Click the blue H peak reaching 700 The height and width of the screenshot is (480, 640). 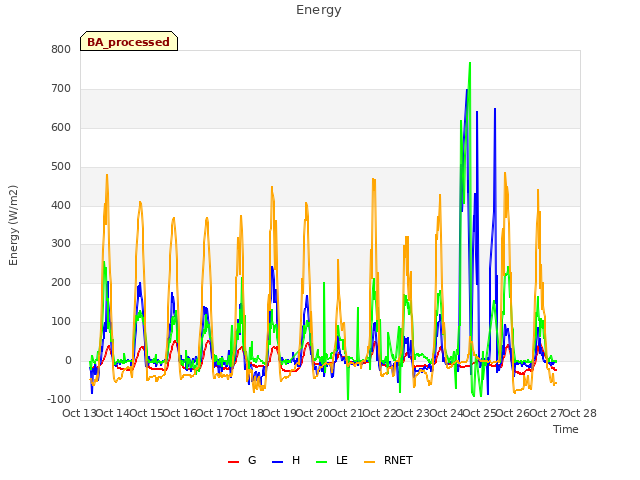tap(467, 90)
